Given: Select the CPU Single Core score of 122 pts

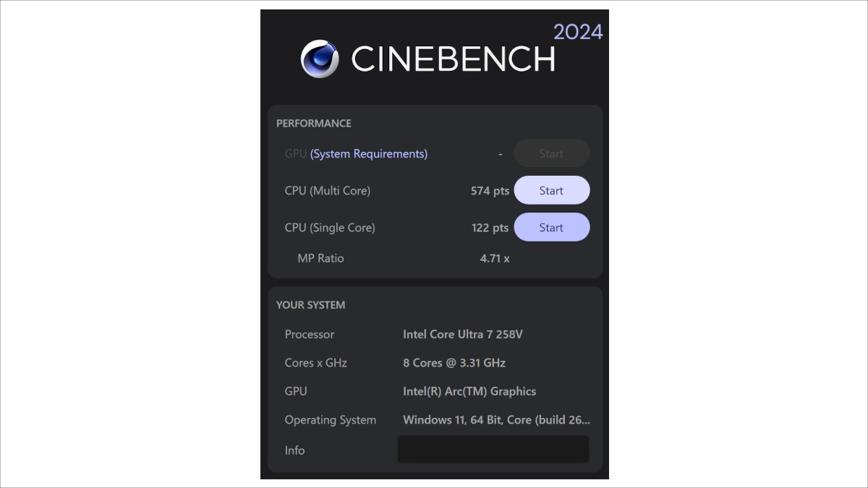Looking at the screenshot, I should click(489, 227).
